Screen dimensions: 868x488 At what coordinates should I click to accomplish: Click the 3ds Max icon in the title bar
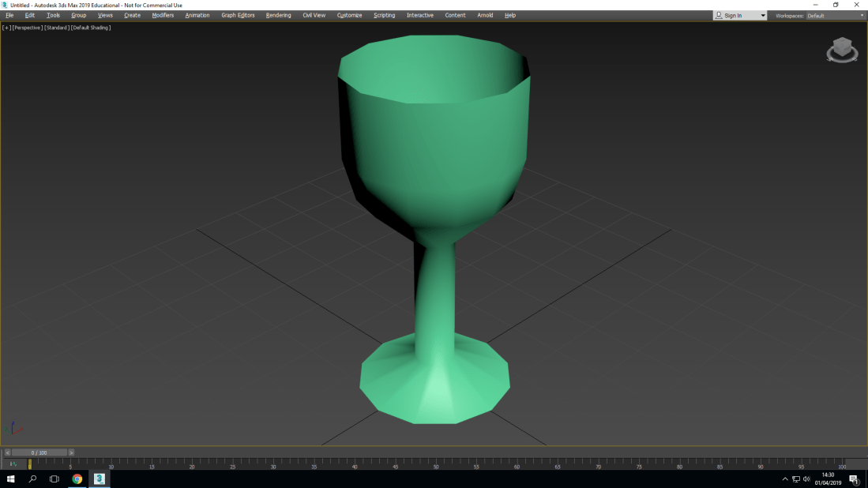pyautogui.click(x=6, y=5)
